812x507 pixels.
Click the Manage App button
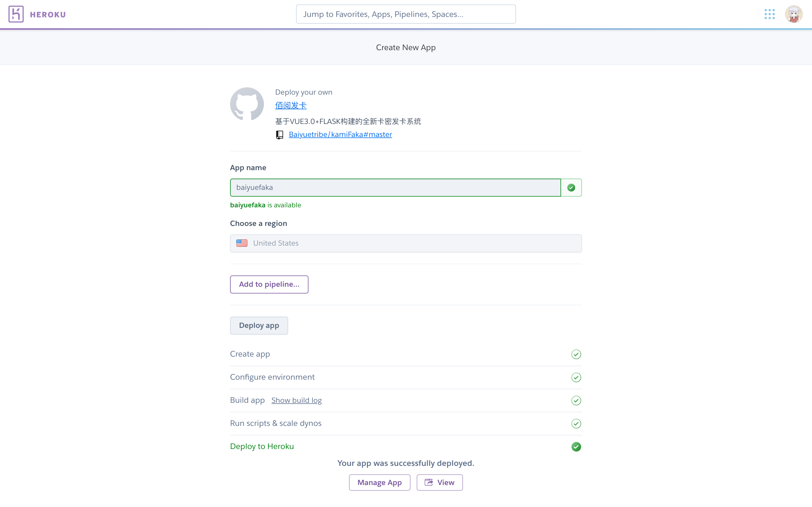click(379, 482)
